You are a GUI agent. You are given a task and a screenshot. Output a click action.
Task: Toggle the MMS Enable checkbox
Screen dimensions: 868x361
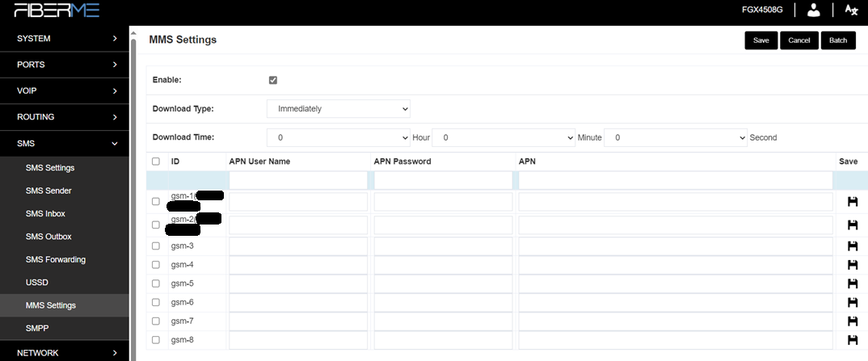click(x=273, y=80)
